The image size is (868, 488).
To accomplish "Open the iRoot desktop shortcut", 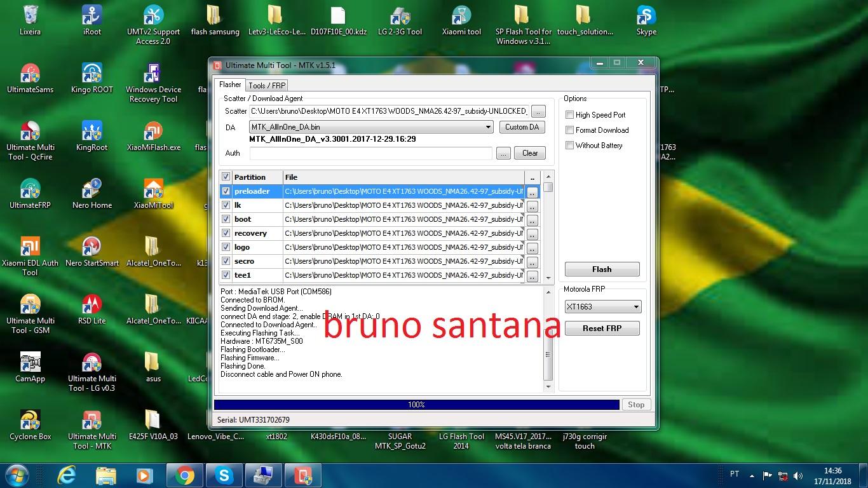I will [x=92, y=20].
